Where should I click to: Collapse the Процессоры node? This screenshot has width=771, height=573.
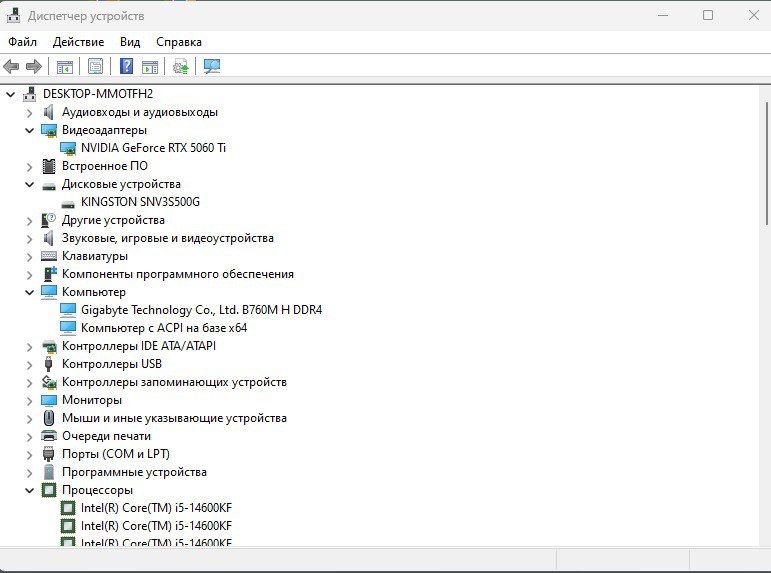[30, 490]
